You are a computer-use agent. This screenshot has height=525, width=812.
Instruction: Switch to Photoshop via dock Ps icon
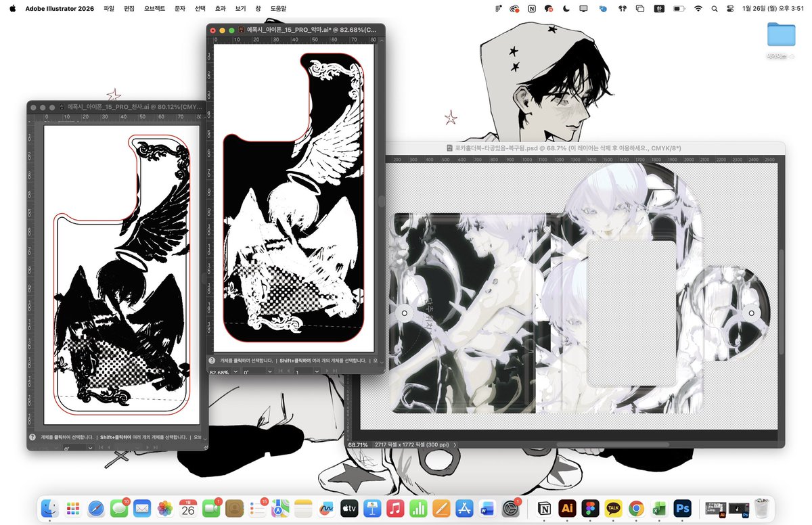682,508
